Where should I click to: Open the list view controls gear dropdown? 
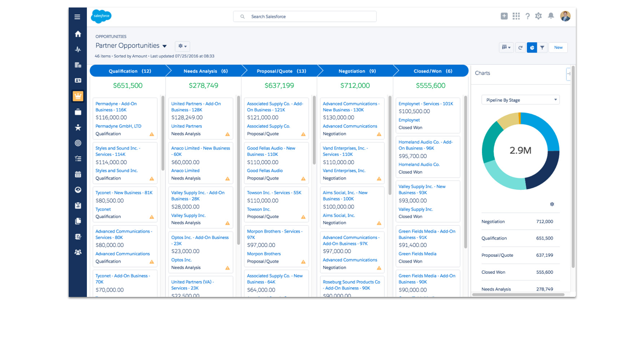point(182,47)
